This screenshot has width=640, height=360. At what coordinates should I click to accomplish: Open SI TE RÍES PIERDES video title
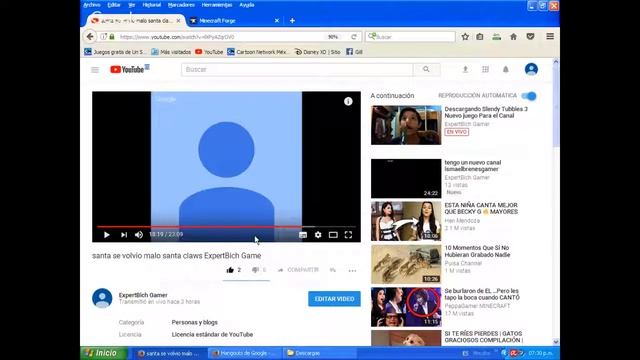484,337
